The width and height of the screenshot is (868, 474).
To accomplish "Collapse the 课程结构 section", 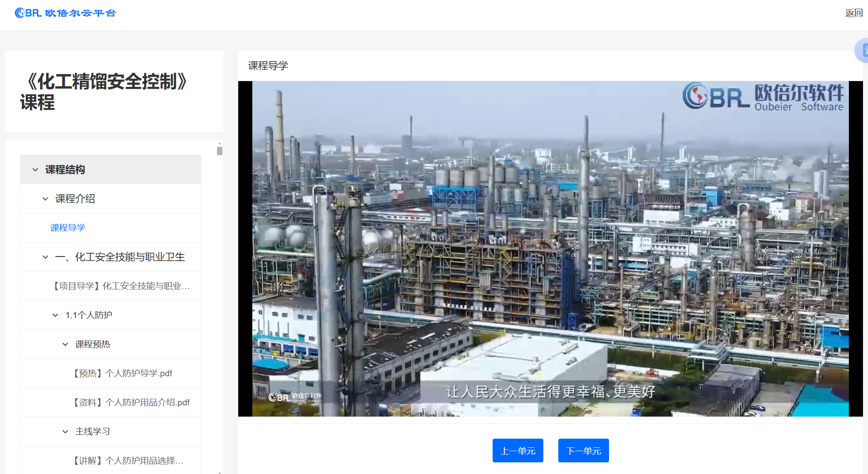I will [x=35, y=170].
